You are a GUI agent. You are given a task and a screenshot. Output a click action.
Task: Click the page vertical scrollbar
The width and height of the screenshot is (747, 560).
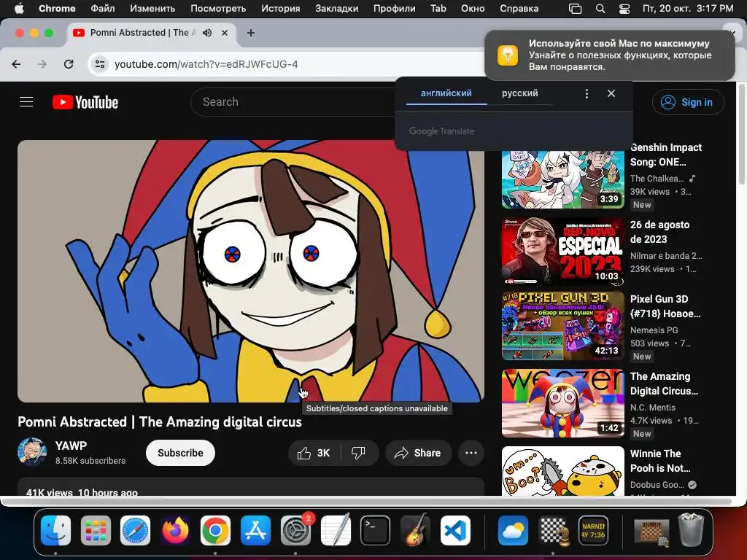[x=741, y=133]
